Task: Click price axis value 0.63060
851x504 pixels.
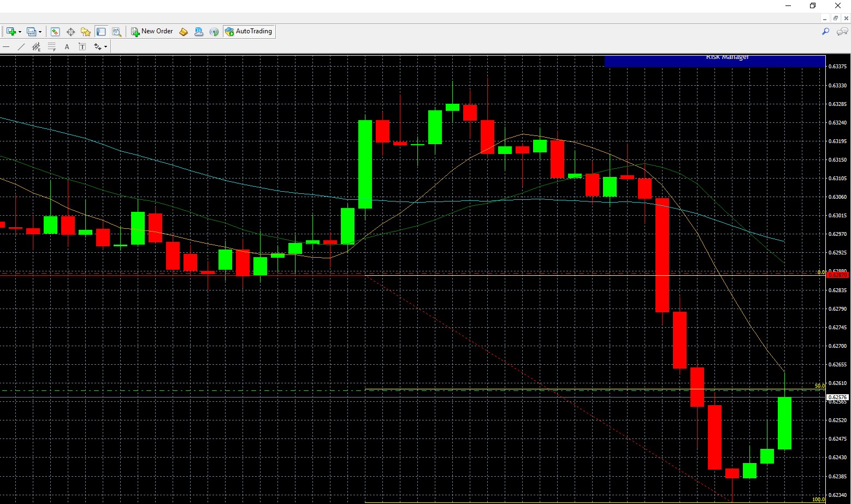Action: [838, 197]
